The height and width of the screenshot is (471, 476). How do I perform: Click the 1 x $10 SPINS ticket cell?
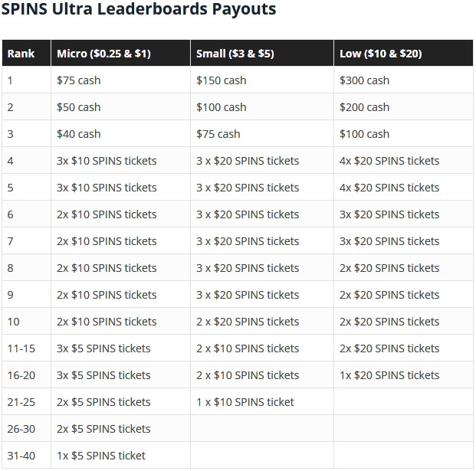[x=262, y=402]
